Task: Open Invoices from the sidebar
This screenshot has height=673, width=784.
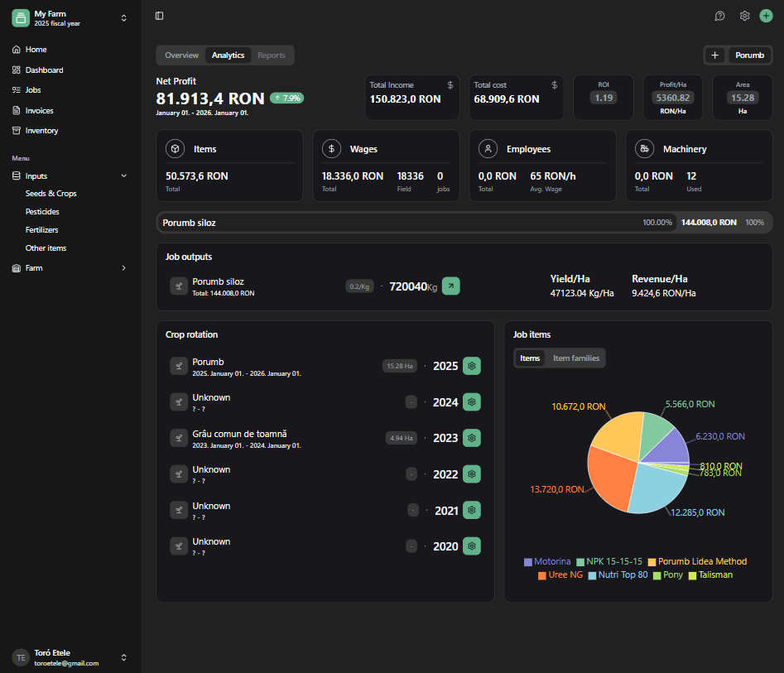Action: (39, 110)
